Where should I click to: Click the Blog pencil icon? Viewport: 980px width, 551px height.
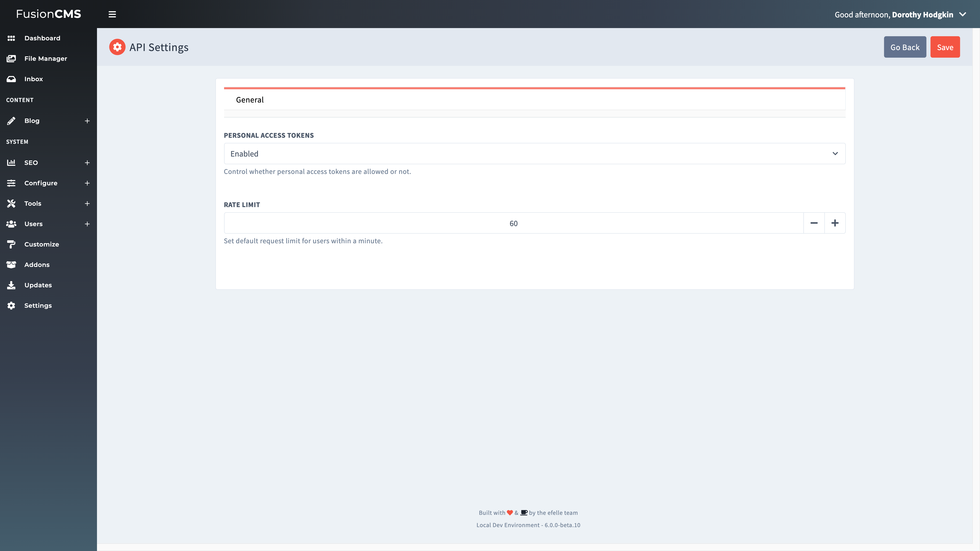tap(11, 121)
